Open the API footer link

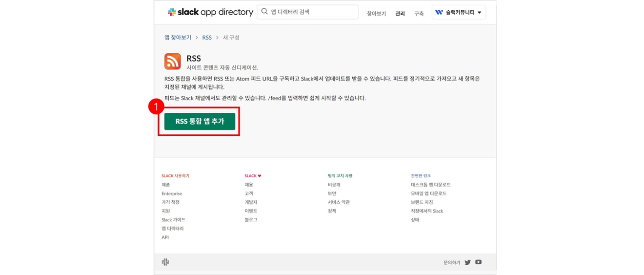click(165, 237)
